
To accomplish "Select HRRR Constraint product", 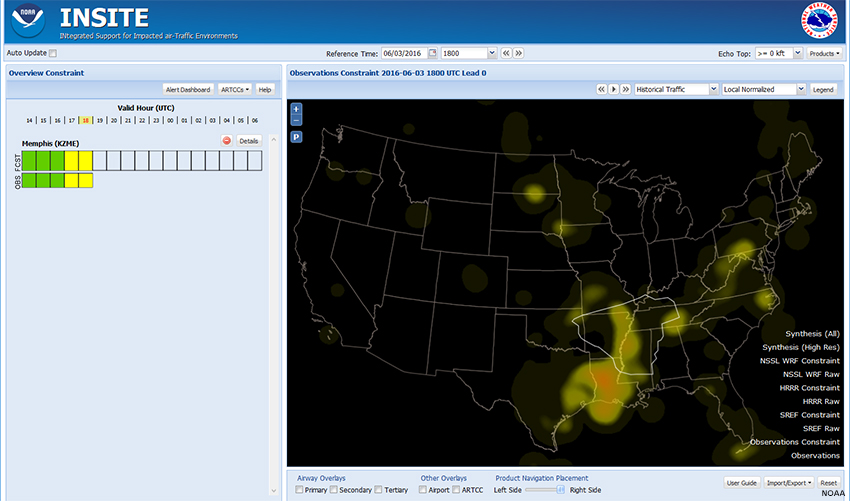I will (809, 388).
